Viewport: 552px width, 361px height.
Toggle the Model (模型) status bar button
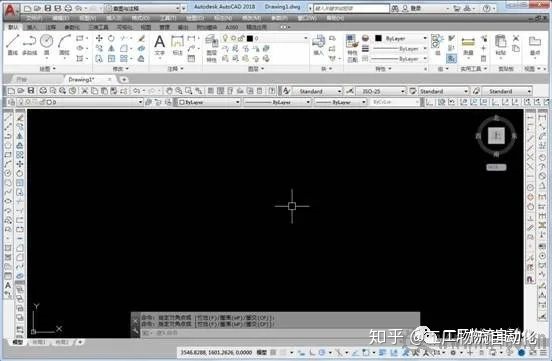262,352
